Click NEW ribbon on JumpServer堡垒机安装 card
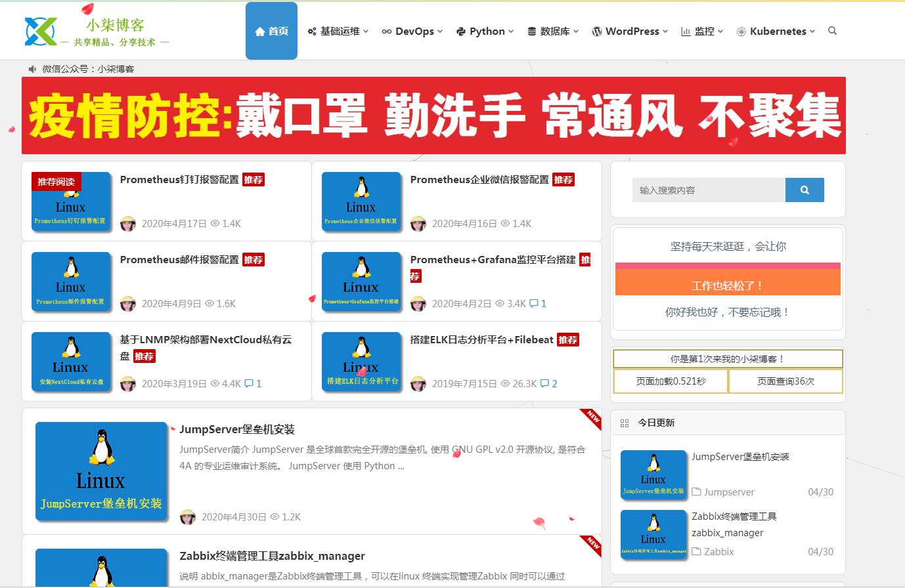 (x=592, y=419)
